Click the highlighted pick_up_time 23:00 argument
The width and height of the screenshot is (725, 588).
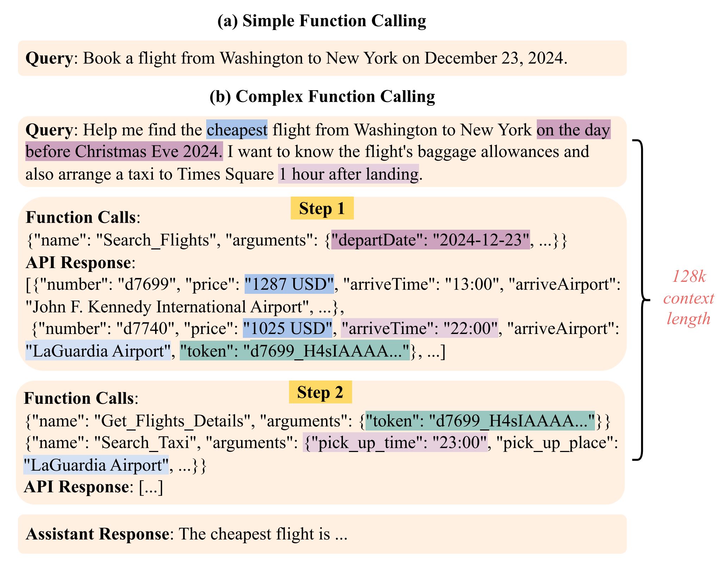pos(395,442)
